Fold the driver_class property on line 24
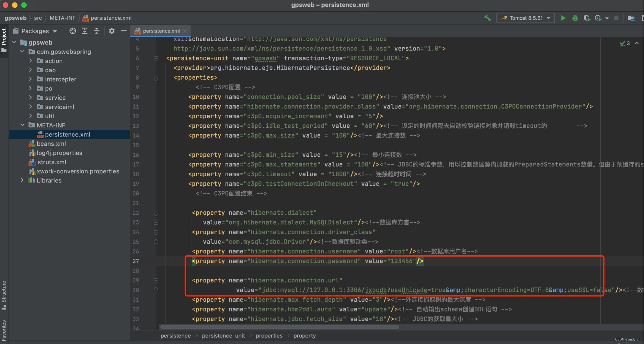This screenshot has height=344, width=644. coord(156,232)
